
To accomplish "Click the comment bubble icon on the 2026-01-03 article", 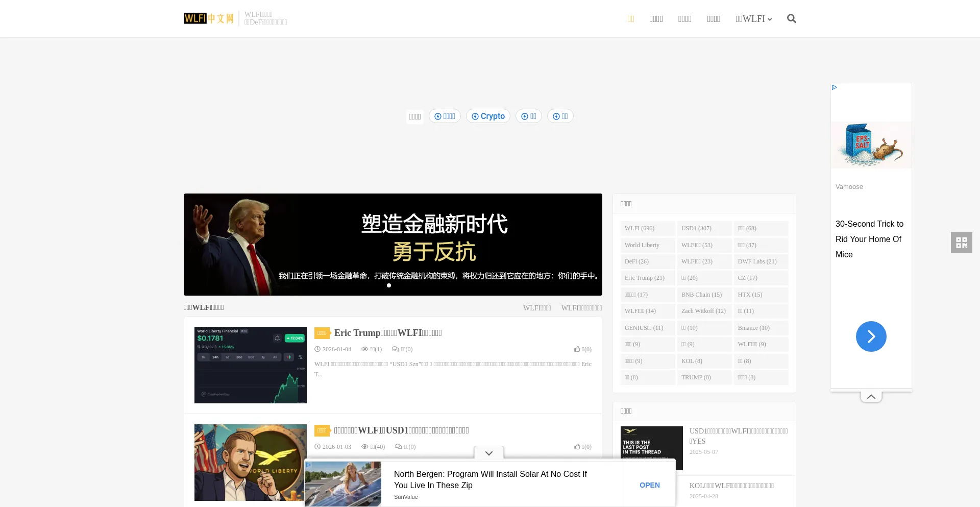I will point(399,447).
